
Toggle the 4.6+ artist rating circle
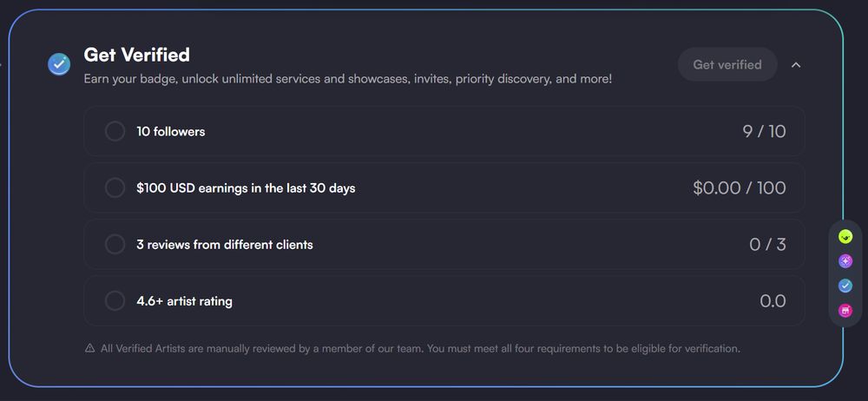115,300
